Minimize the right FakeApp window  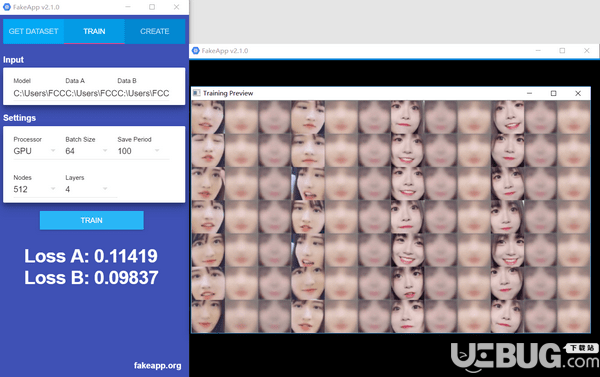coord(538,51)
